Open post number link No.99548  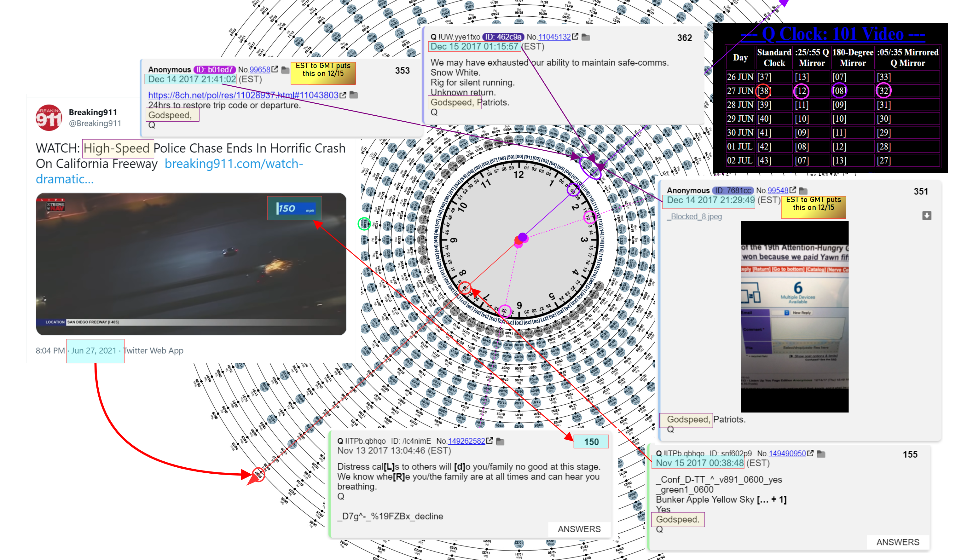pos(778,190)
